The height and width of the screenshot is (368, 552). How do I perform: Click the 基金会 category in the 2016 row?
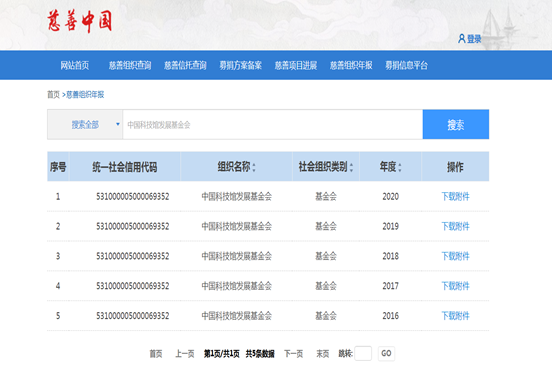point(326,316)
